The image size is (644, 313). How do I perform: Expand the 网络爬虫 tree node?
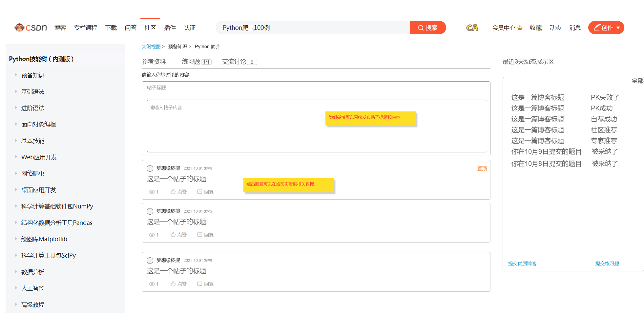click(16, 173)
